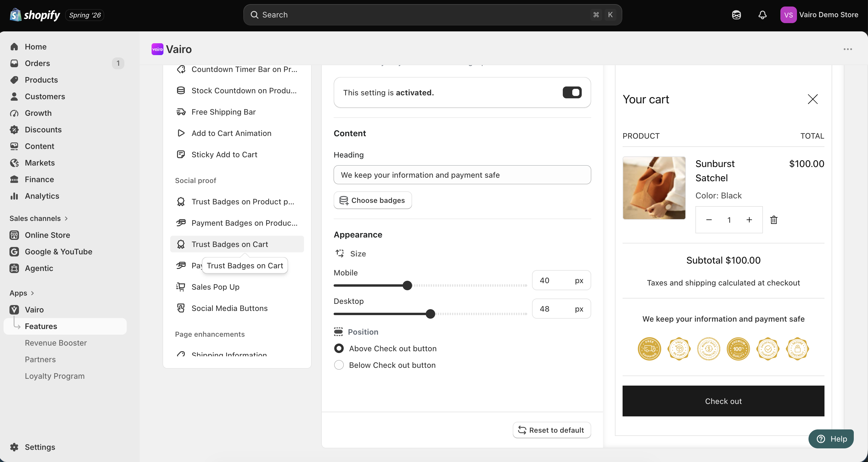Delete Sunburst Satchel with the trash icon
Image resolution: width=868 pixels, height=462 pixels.
(x=774, y=220)
